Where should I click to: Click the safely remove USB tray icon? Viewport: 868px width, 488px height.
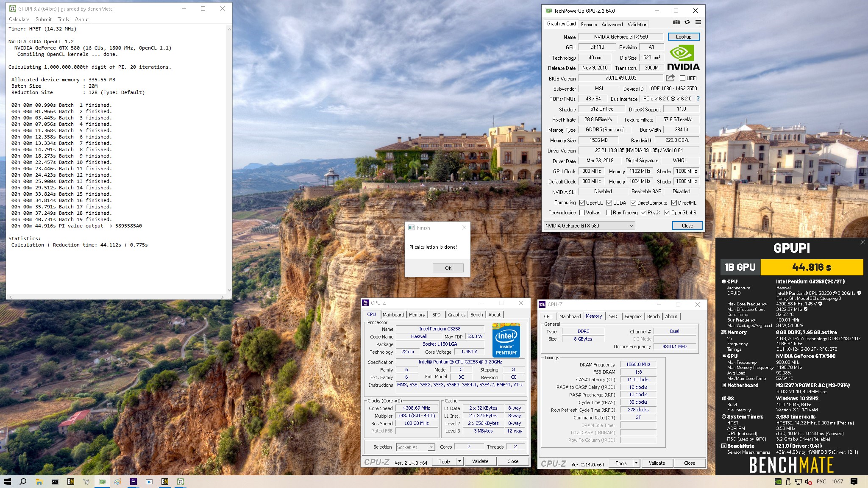(788, 482)
